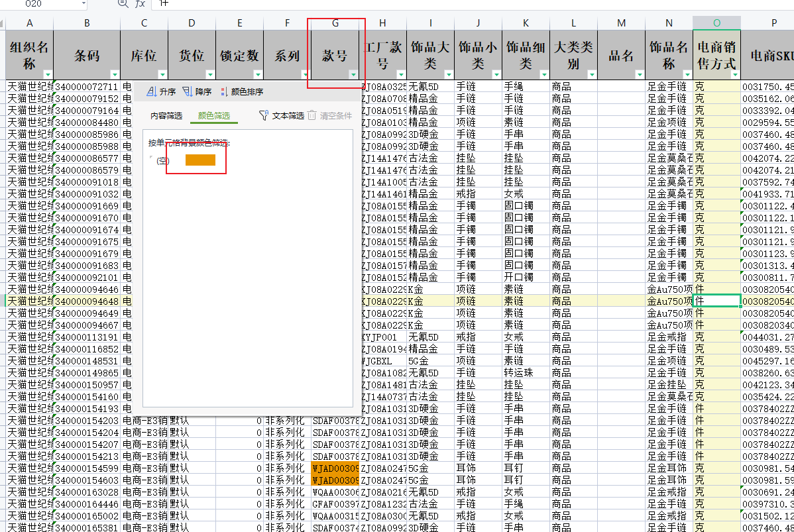Switch to the 内容筛选 tab
The height and width of the screenshot is (532, 794).
(166, 116)
